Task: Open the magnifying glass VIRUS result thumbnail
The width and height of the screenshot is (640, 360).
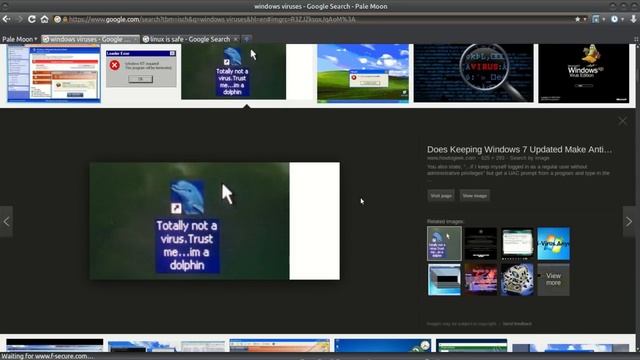Action: click(x=473, y=73)
